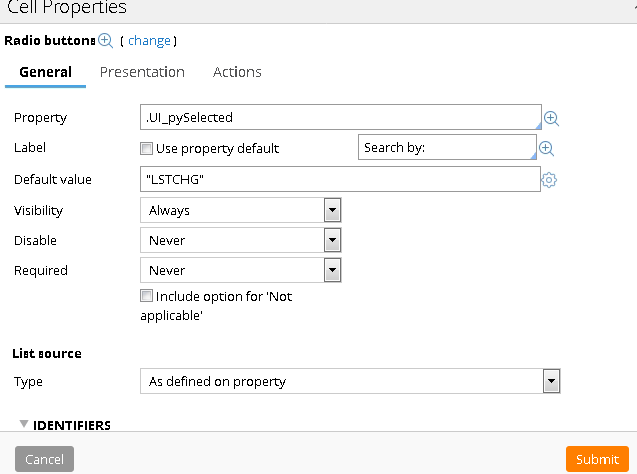
Task: Switch to the Presentation tab
Action: 142,72
